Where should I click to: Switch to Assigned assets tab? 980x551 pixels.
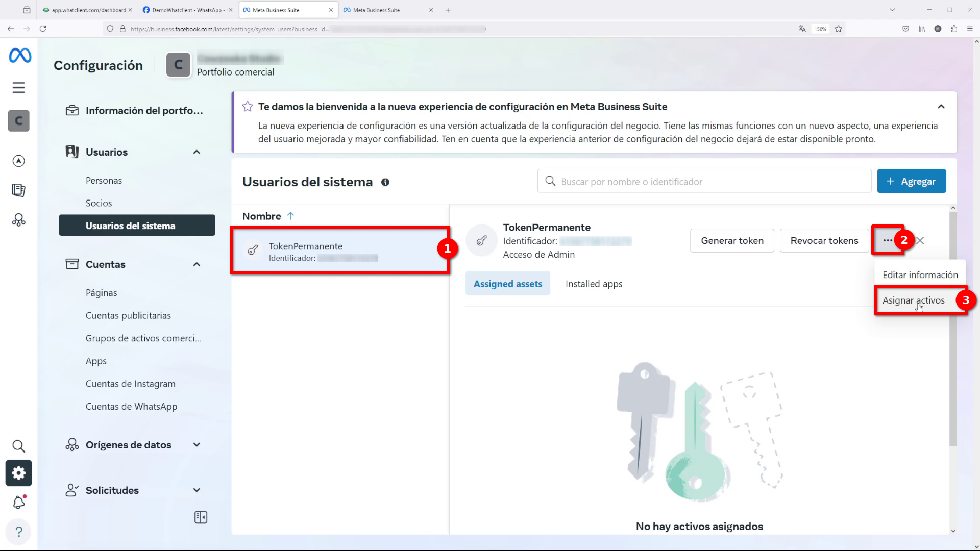(x=507, y=284)
